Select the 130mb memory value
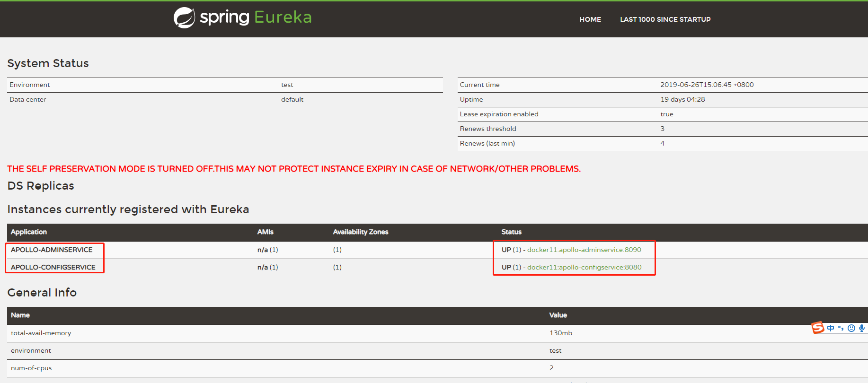 click(x=561, y=333)
